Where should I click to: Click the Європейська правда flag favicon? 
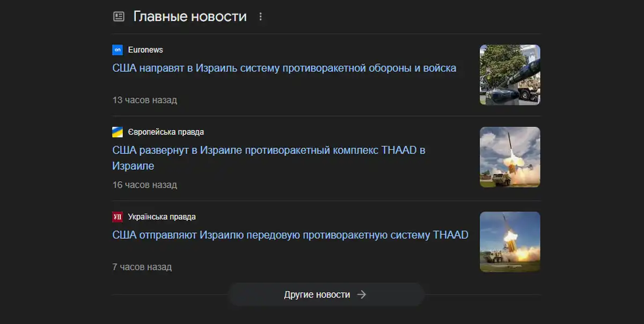point(118,132)
